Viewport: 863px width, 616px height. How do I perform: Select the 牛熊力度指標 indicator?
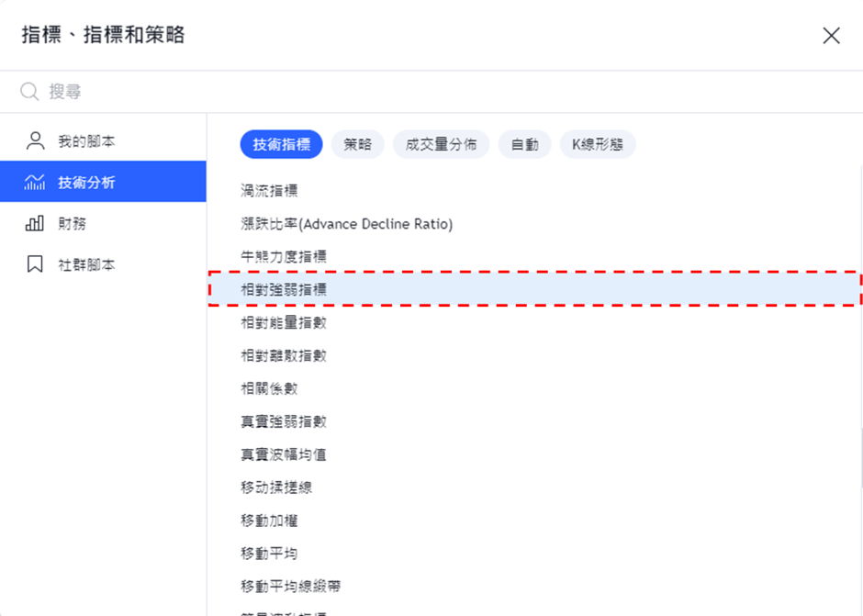point(284,257)
